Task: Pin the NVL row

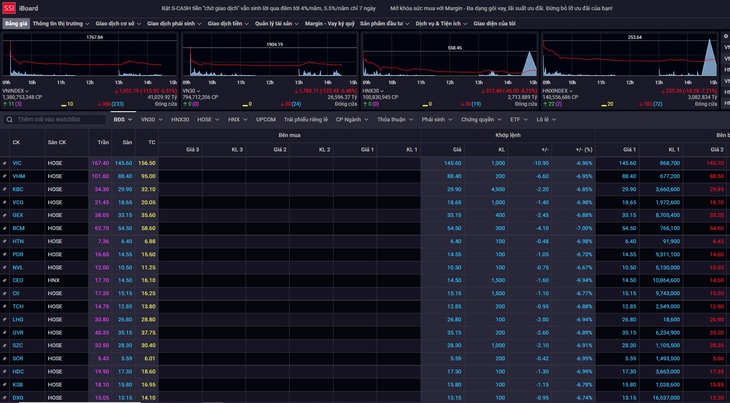Action: [5, 268]
